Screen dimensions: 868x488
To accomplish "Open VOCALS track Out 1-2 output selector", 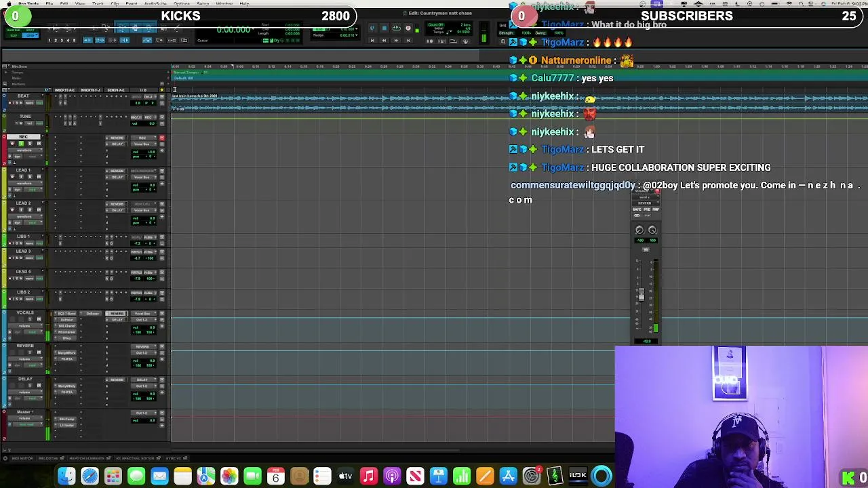I will [143, 320].
